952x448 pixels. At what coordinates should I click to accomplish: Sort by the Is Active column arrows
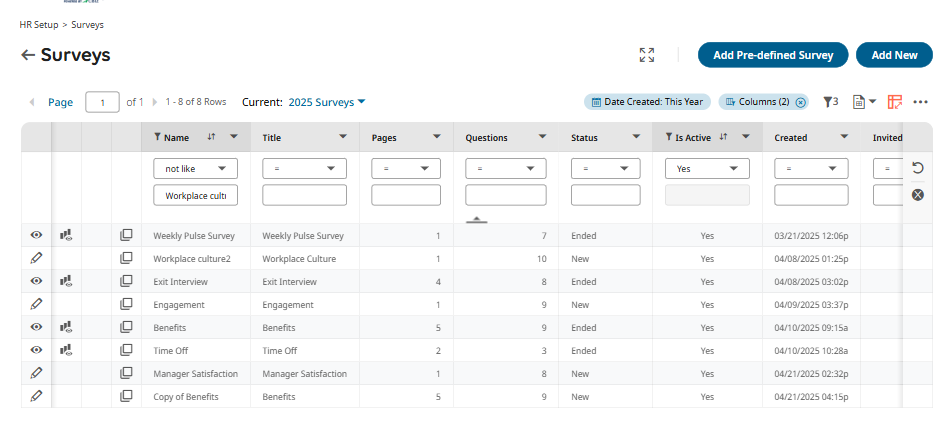tap(723, 137)
